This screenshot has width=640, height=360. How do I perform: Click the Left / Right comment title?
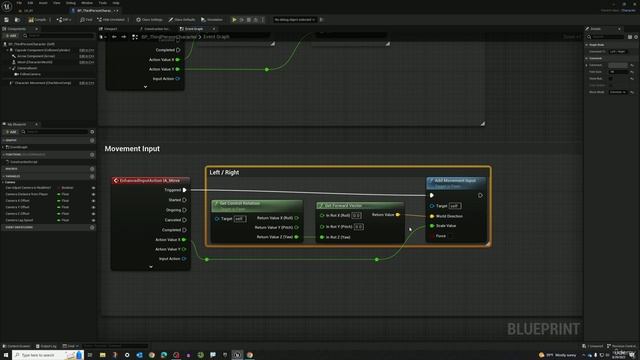[x=224, y=173]
